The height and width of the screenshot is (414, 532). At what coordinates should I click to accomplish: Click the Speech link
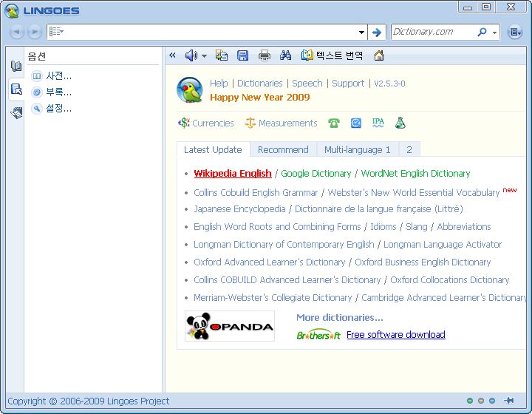(307, 83)
